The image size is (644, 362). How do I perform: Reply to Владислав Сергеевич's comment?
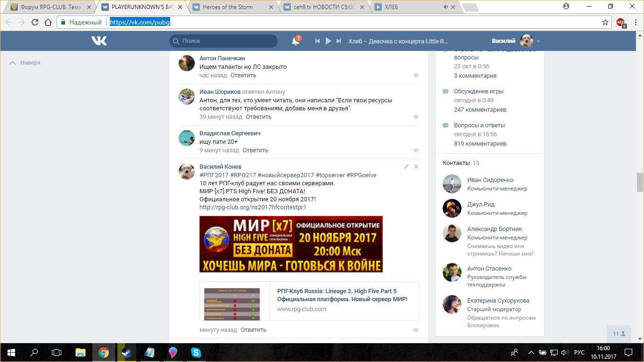(x=255, y=150)
